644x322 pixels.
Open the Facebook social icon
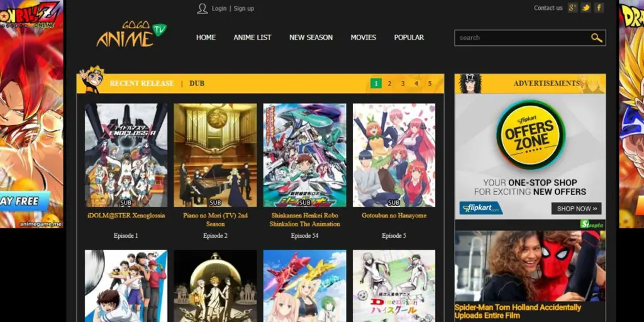599,8
